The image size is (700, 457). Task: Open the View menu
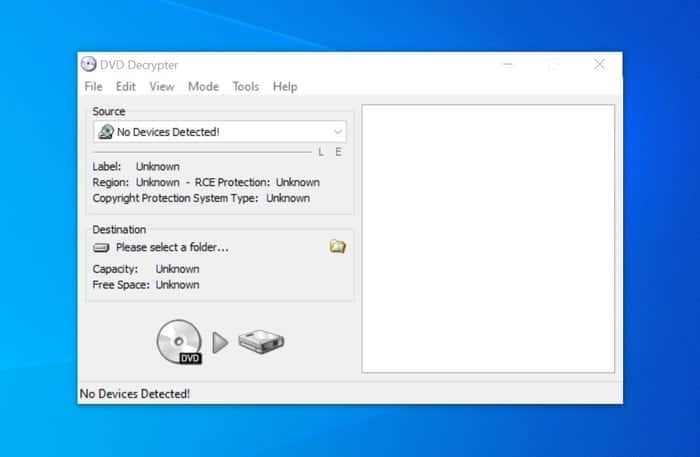pyautogui.click(x=162, y=87)
